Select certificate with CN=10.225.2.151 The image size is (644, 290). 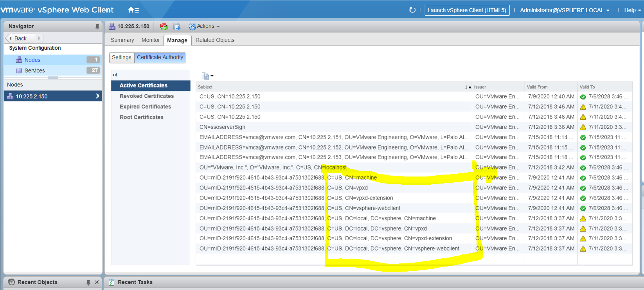pos(414,137)
